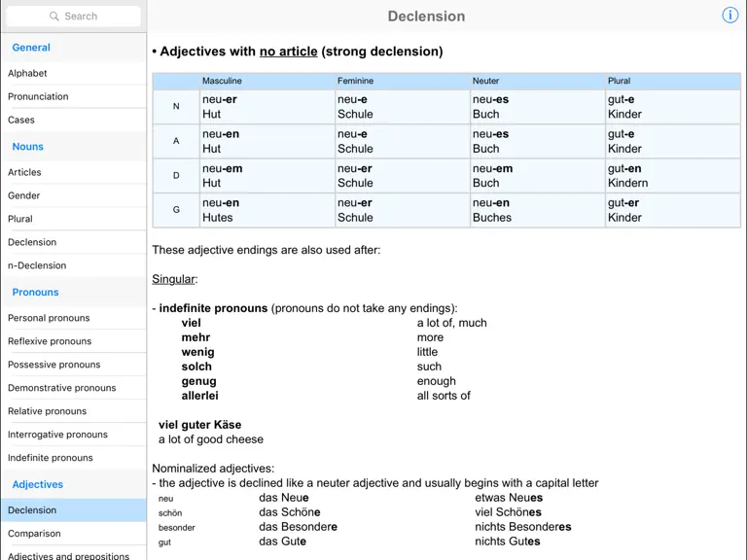Open Relative pronouns
747x560 pixels.
[73, 411]
